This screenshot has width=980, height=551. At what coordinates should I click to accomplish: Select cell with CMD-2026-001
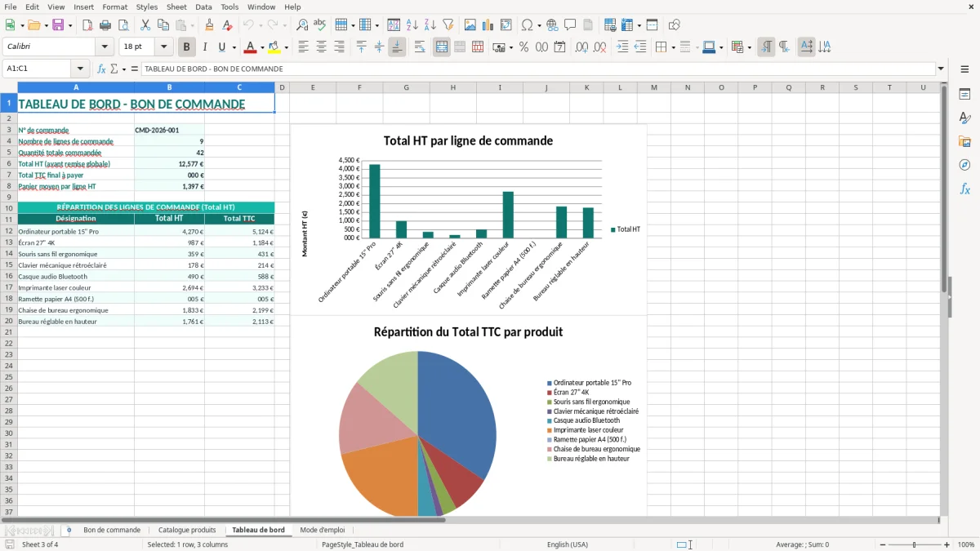(x=169, y=130)
